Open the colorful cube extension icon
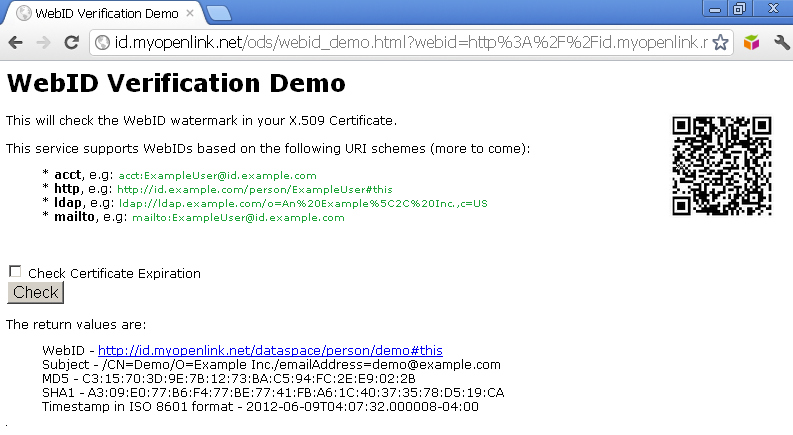Viewport: 793px width, 435px height. coord(752,44)
